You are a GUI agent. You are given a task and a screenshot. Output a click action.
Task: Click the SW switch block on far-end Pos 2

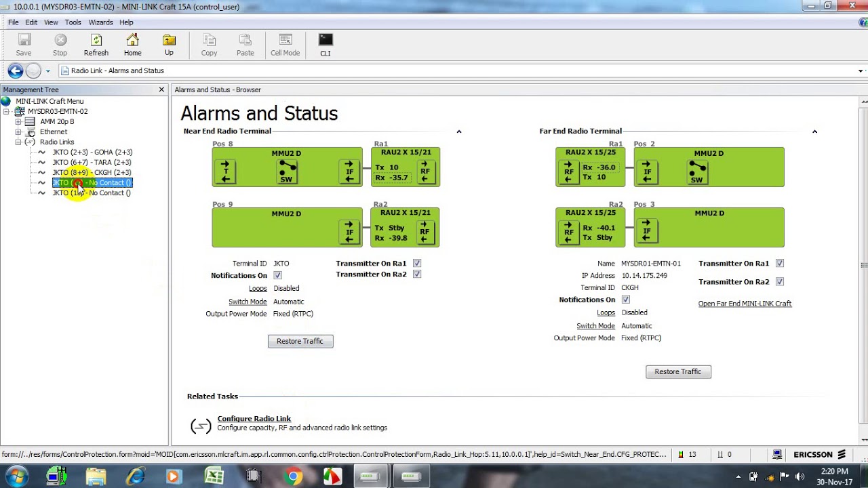click(697, 171)
